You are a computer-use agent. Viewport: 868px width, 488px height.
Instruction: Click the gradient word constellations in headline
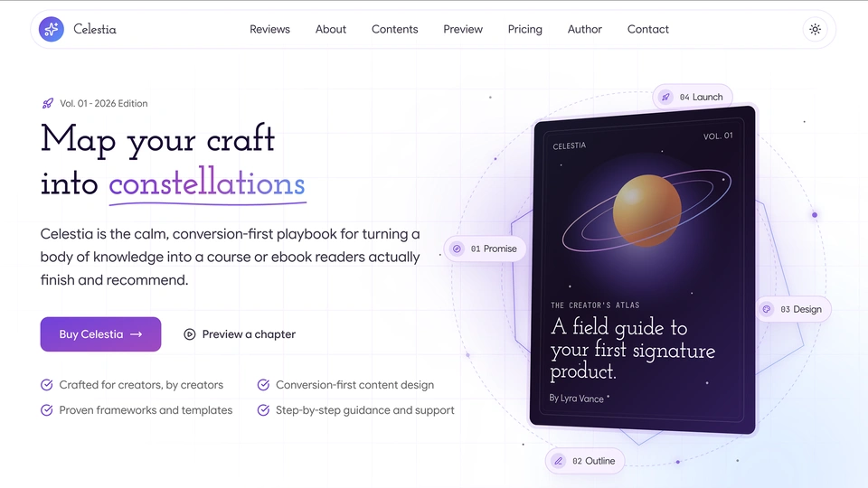(207, 183)
